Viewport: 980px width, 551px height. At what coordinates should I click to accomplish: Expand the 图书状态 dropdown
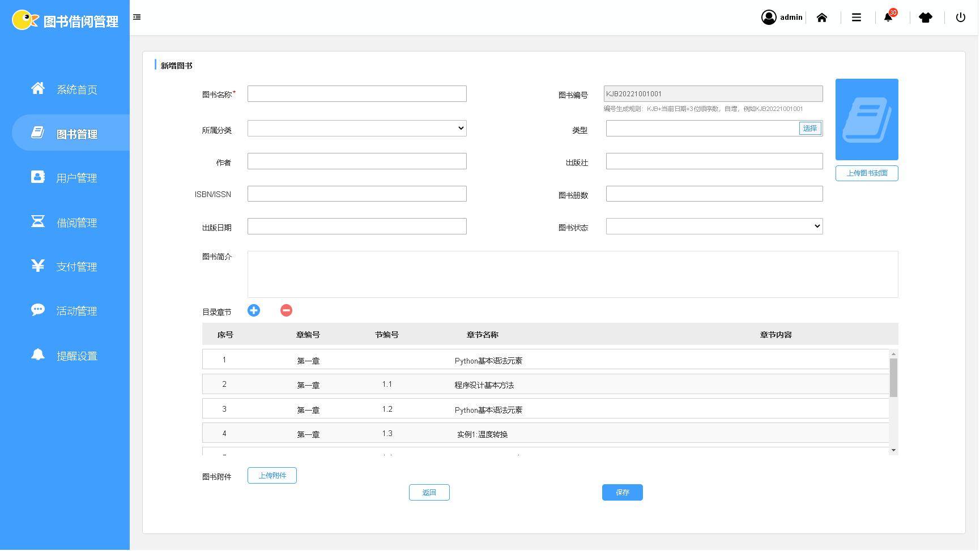[x=714, y=227]
